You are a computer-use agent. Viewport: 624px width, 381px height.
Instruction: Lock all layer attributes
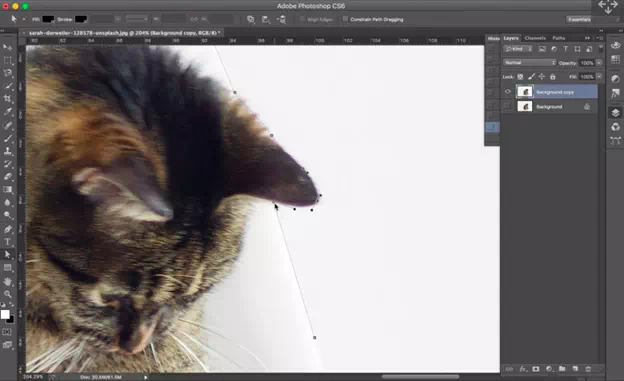point(552,77)
